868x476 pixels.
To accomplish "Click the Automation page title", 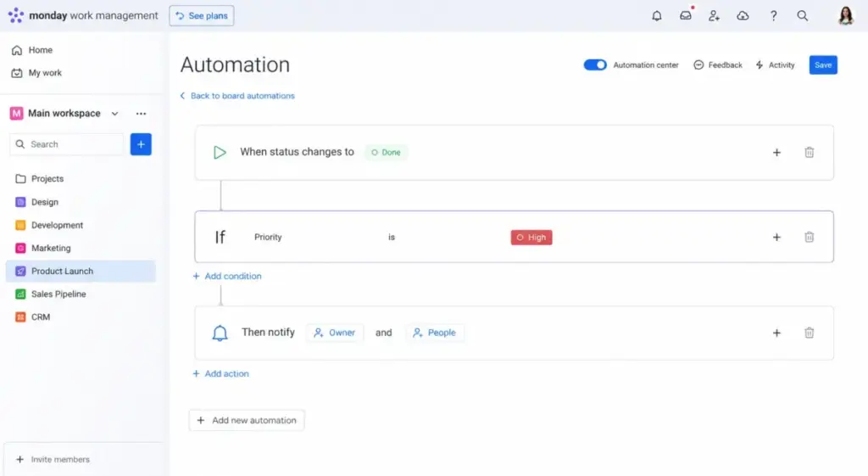I will [x=235, y=64].
